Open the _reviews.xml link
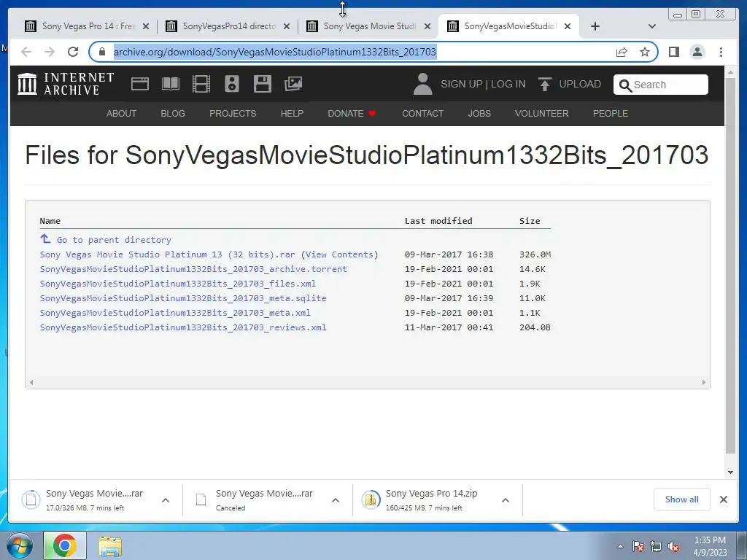 click(183, 327)
